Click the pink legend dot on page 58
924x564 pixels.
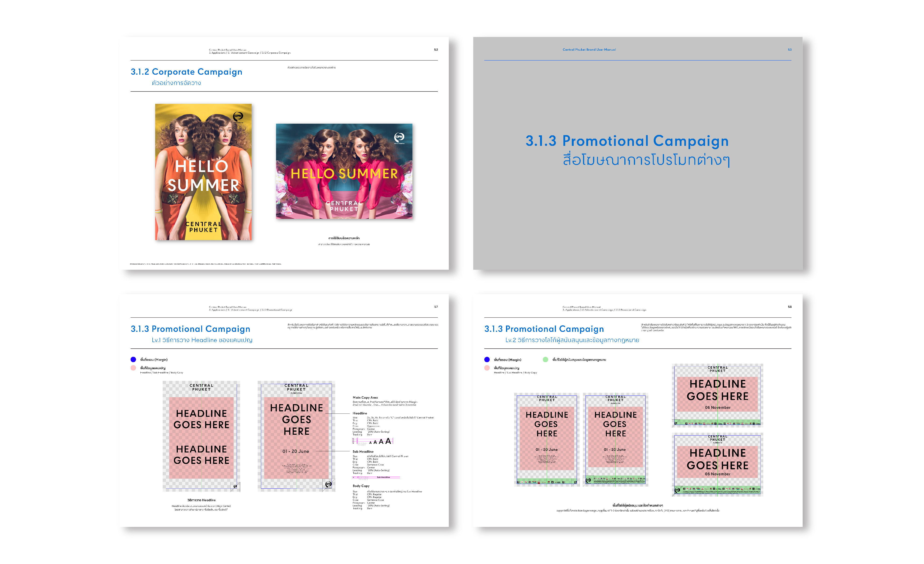click(x=487, y=368)
